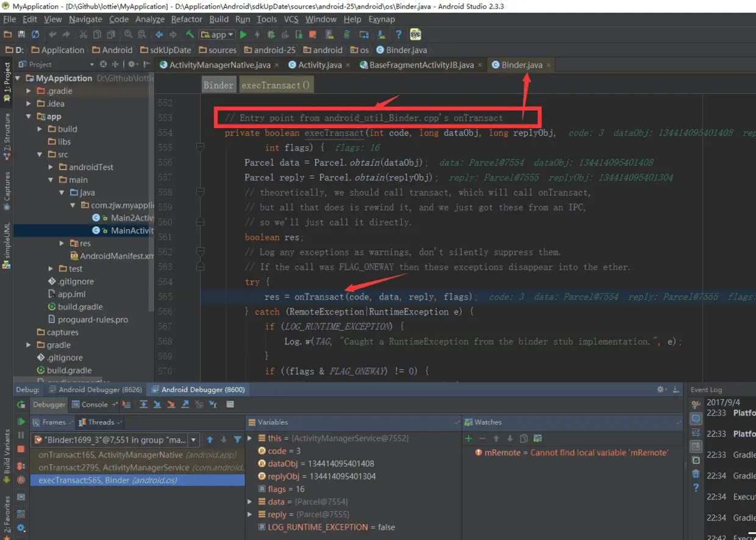The height and width of the screenshot is (540, 756).
Task: Select Android Debugger (8626) tab
Action: pyautogui.click(x=95, y=389)
